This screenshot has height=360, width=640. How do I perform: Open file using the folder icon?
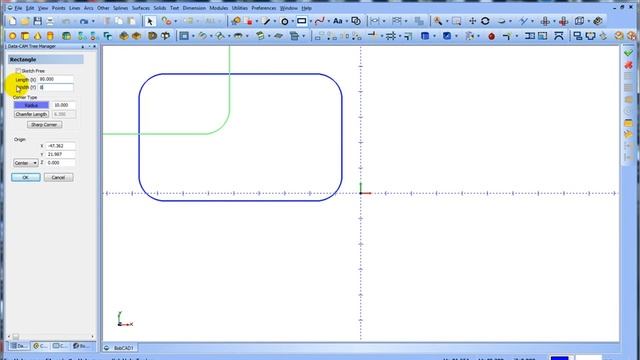pyautogui.click(x=25, y=21)
